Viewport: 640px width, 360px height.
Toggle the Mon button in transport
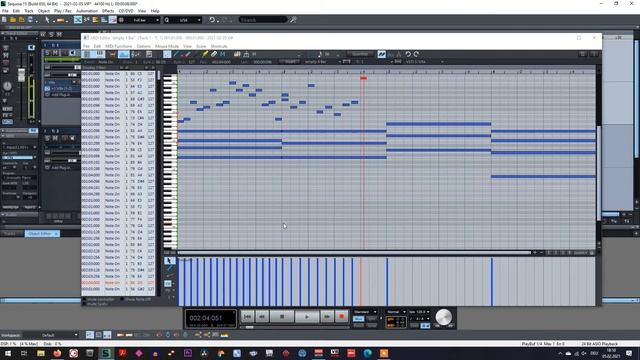tap(358, 319)
